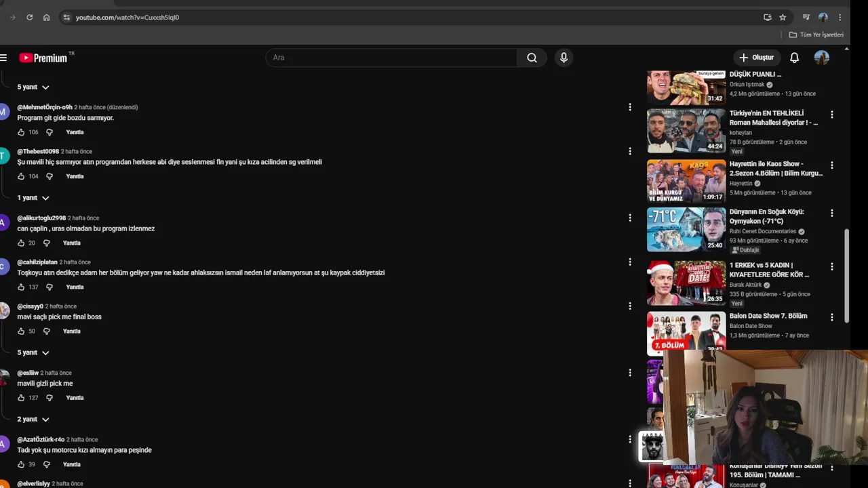Open the Oluştur create menu

click(756, 58)
